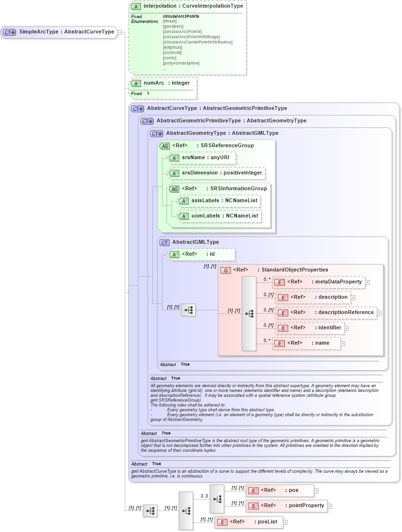Image resolution: width=402 pixels, height=532 pixels.
Task: Click the AbstractGeometricPrimitiveType : AbstractGeometryType heading
Action: (x=231, y=120)
